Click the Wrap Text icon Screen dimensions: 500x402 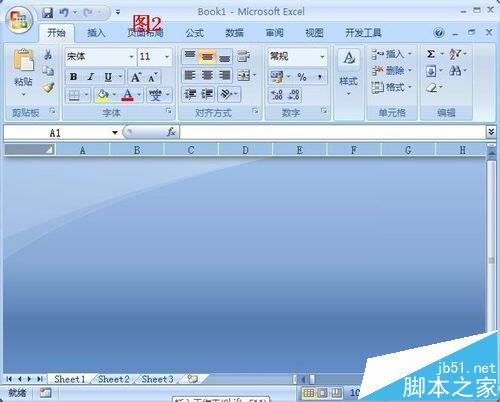point(244,56)
